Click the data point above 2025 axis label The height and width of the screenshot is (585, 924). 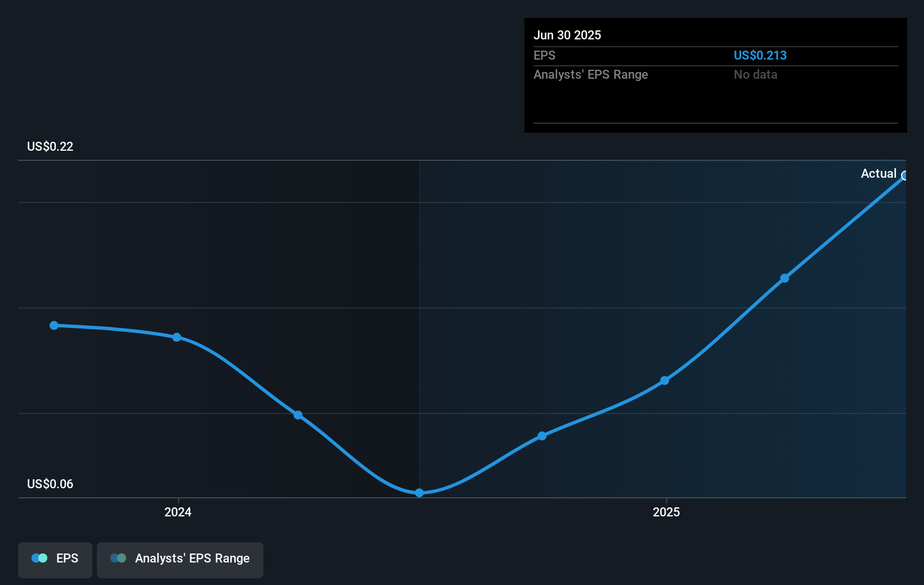coord(665,381)
